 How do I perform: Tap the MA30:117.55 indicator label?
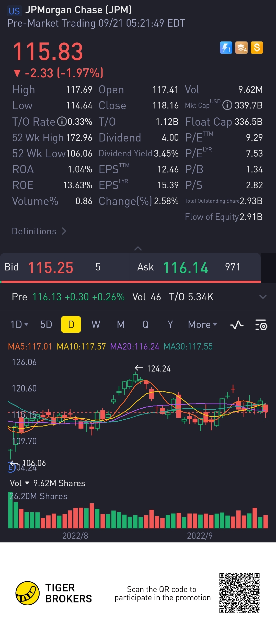(188, 346)
